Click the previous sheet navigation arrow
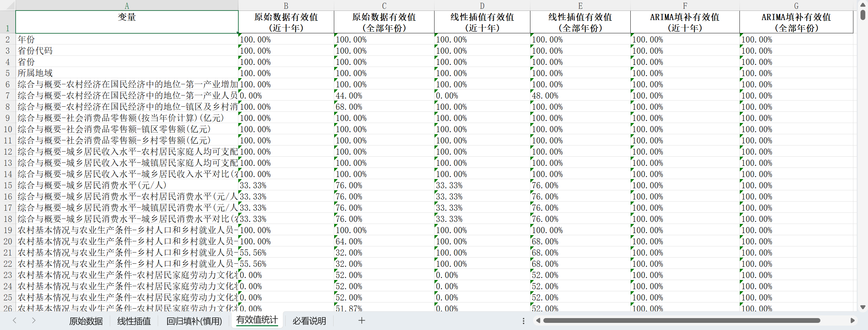This screenshot has height=330, width=868. click(x=15, y=320)
